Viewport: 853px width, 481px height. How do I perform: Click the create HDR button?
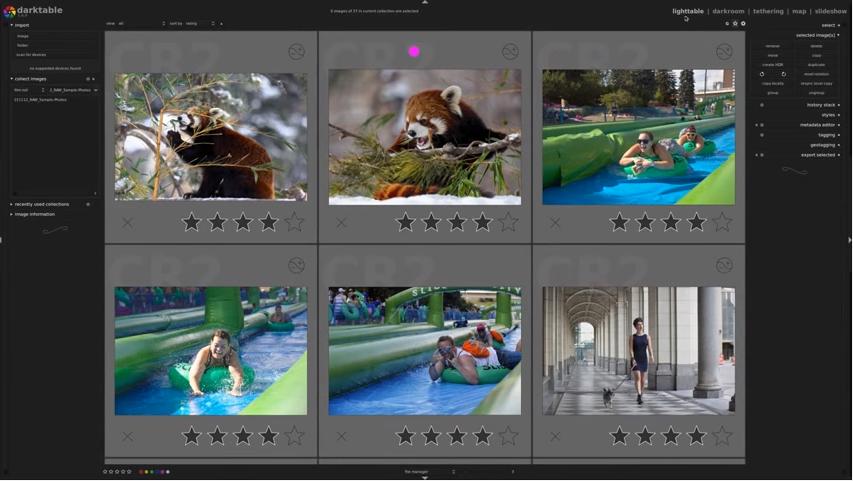point(772,65)
